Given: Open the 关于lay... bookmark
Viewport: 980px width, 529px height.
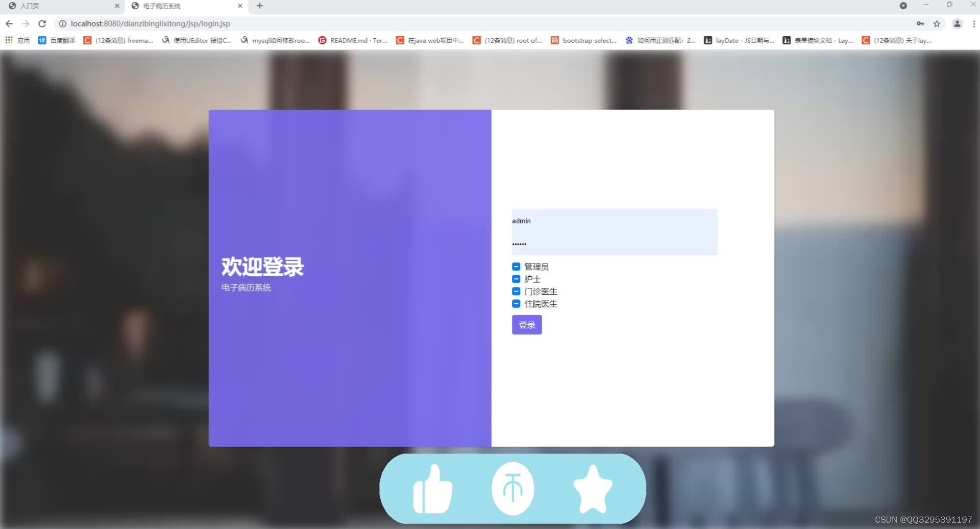Looking at the screenshot, I should click(x=897, y=40).
